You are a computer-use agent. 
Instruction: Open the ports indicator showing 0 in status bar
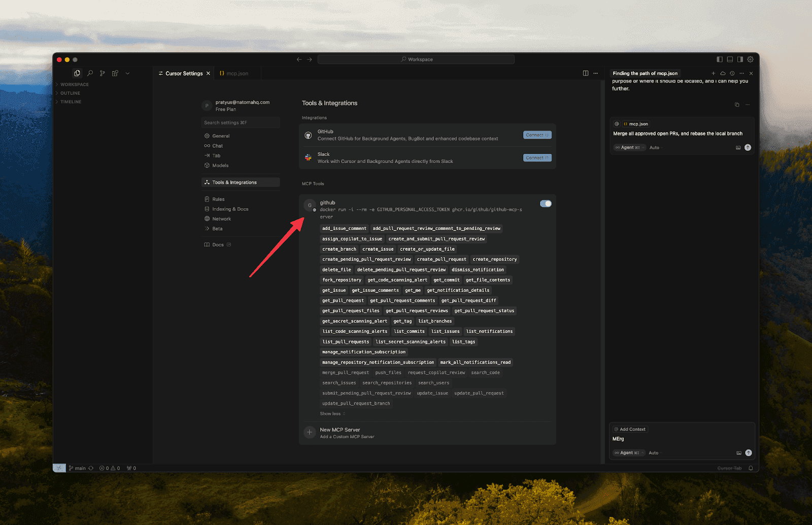[x=131, y=468]
